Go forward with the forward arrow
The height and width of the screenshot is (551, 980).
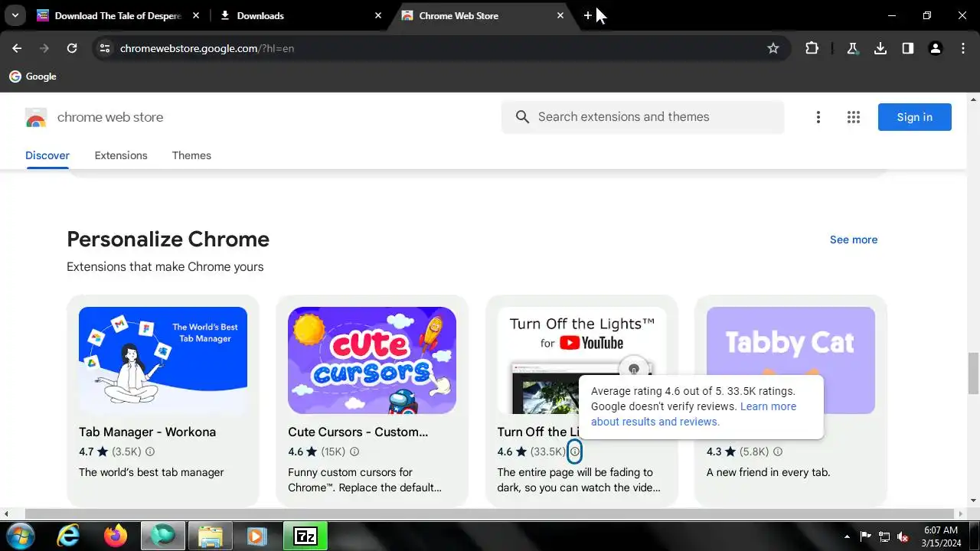point(44,48)
